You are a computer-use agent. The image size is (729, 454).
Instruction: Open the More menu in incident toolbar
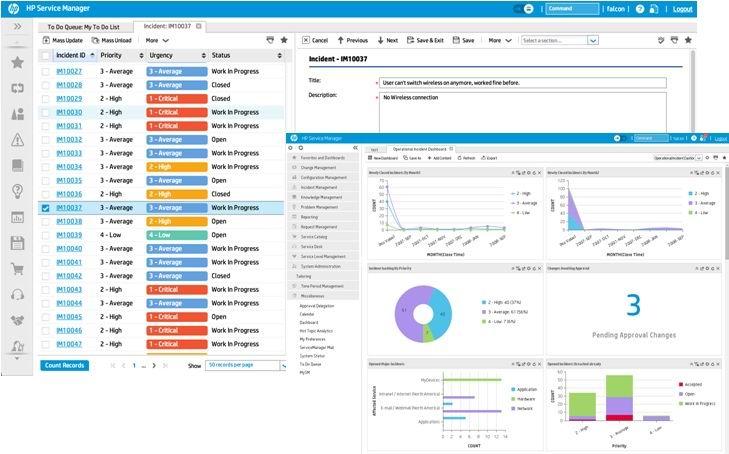[x=500, y=40]
